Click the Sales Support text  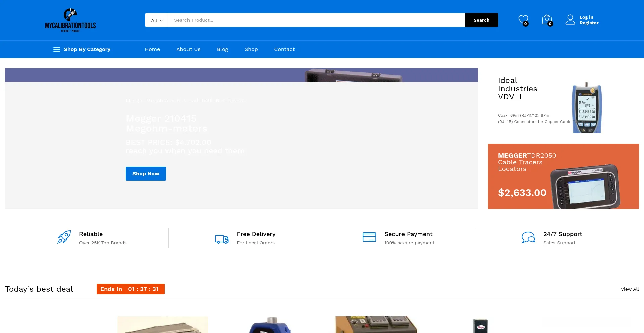559,243
